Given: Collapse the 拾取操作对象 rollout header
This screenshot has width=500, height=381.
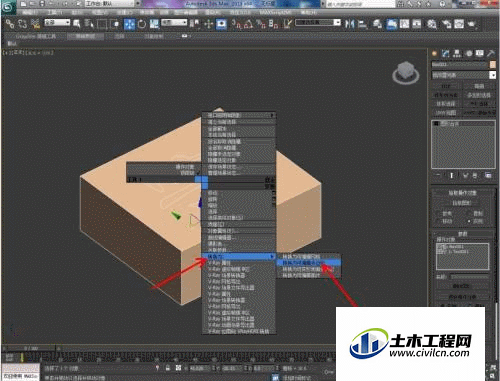Looking at the screenshot, I should pos(462,193).
